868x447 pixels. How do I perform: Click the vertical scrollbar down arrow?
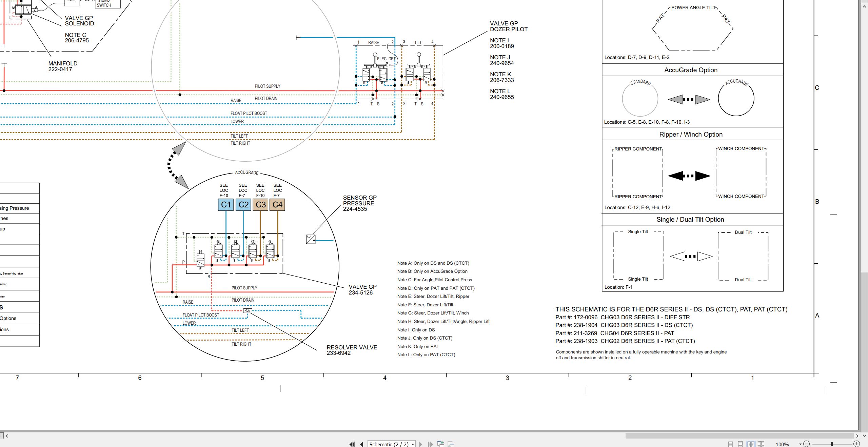[864, 436]
